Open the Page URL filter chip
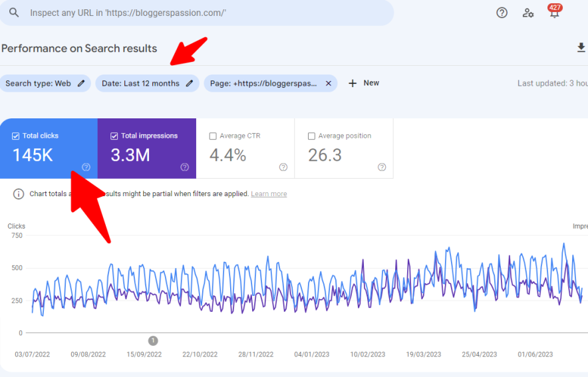 point(263,83)
